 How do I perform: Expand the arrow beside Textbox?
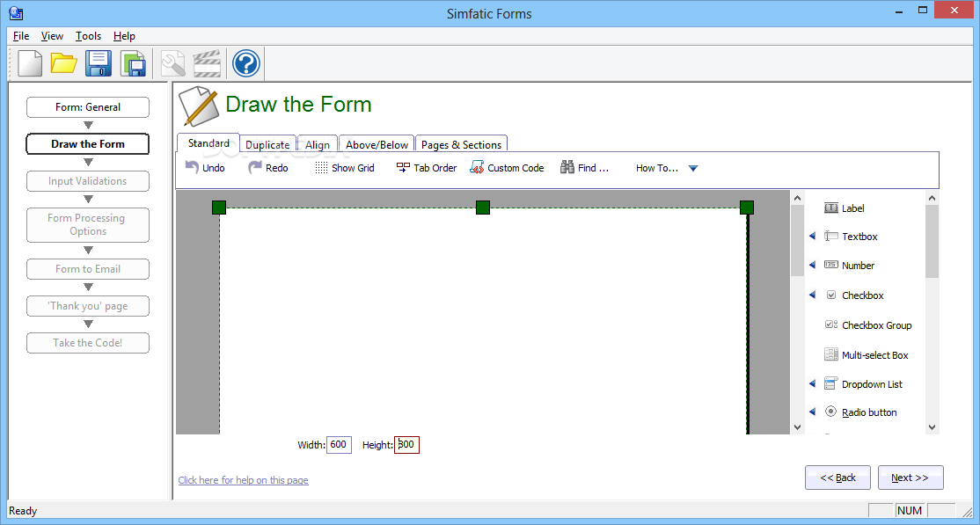[813, 237]
